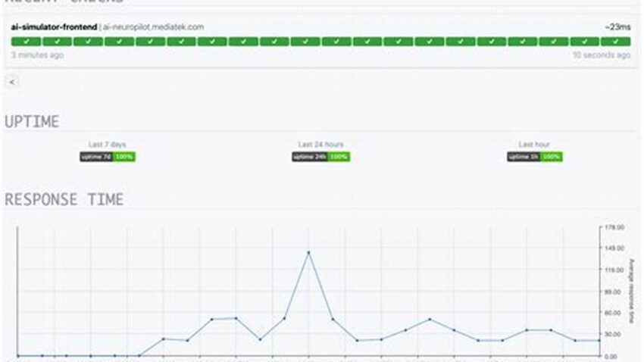Click the oldest health check badge

pos(26,42)
